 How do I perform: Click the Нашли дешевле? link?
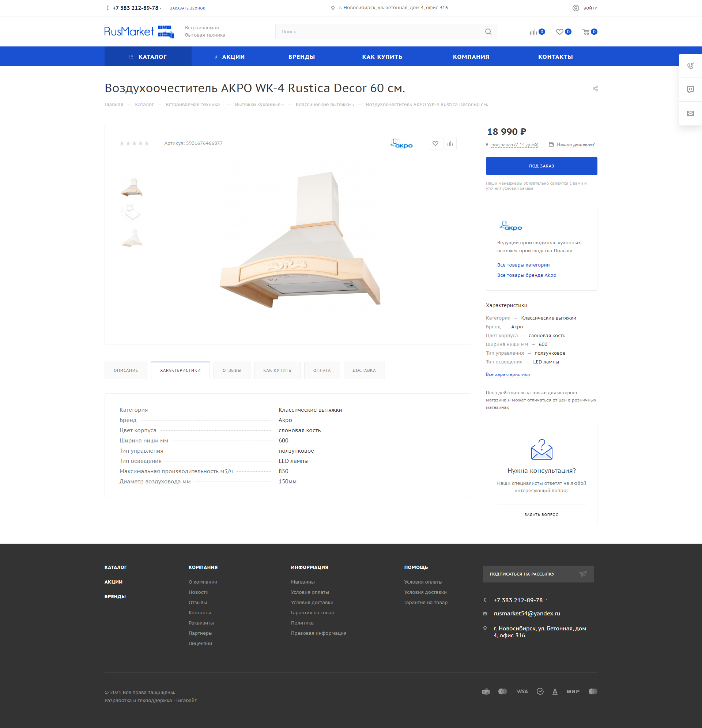click(x=575, y=144)
